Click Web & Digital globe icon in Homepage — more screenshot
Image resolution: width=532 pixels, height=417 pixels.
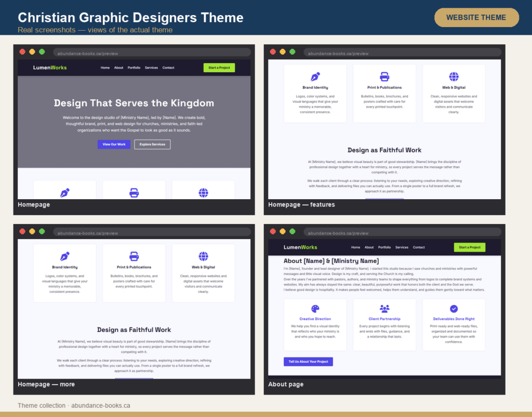click(x=204, y=256)
